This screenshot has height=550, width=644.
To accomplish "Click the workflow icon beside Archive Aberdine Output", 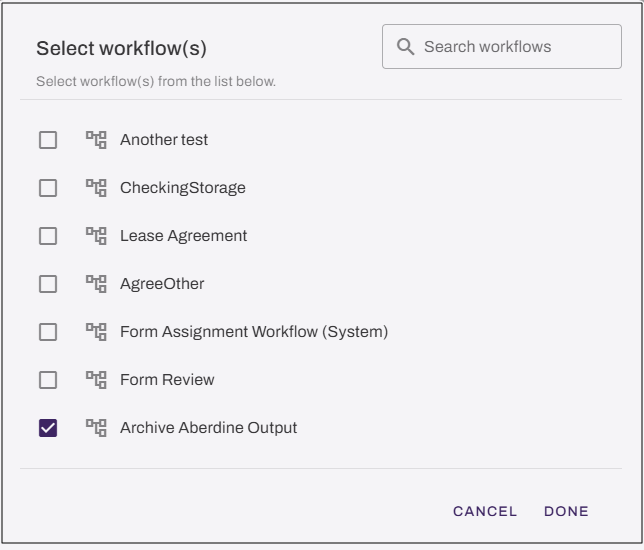I will 96,428.
